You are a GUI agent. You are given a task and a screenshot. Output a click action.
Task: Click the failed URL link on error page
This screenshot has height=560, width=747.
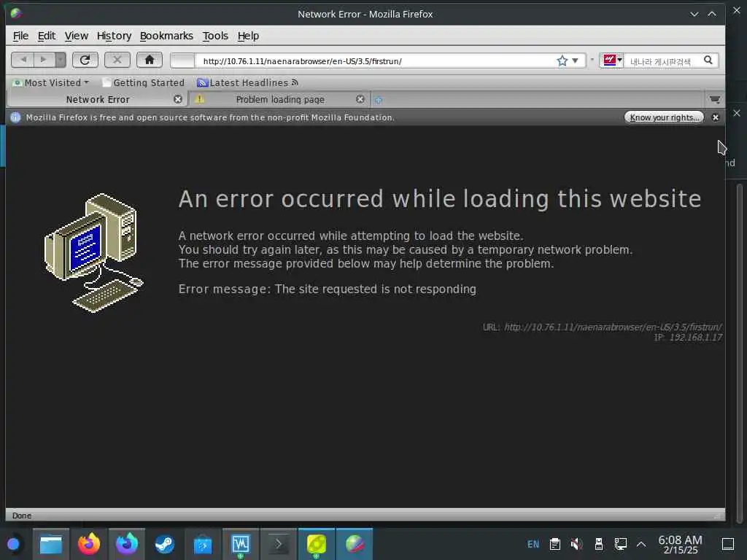pyautogui.click(x=613, y=327)
